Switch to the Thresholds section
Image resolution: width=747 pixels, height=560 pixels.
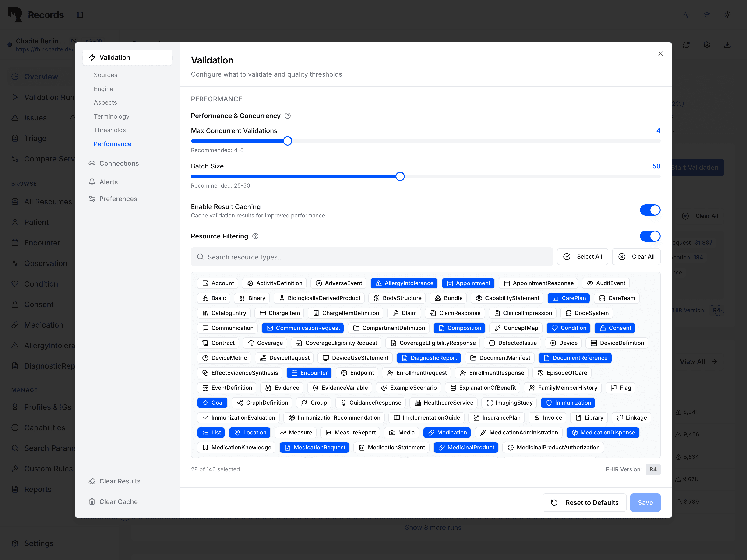tap(110, 130)
